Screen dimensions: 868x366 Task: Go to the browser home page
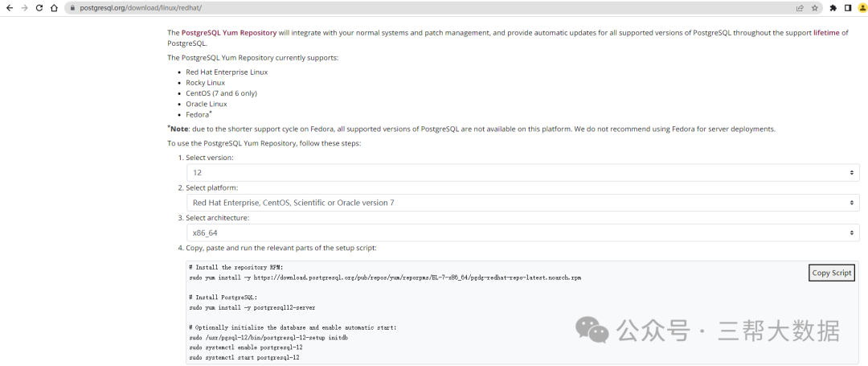[x=54, y=8]
